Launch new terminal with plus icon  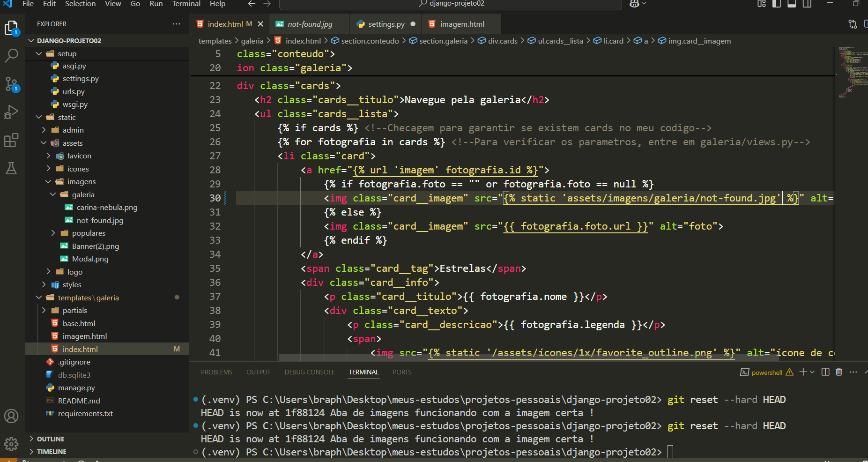click(x=803, y=372)
